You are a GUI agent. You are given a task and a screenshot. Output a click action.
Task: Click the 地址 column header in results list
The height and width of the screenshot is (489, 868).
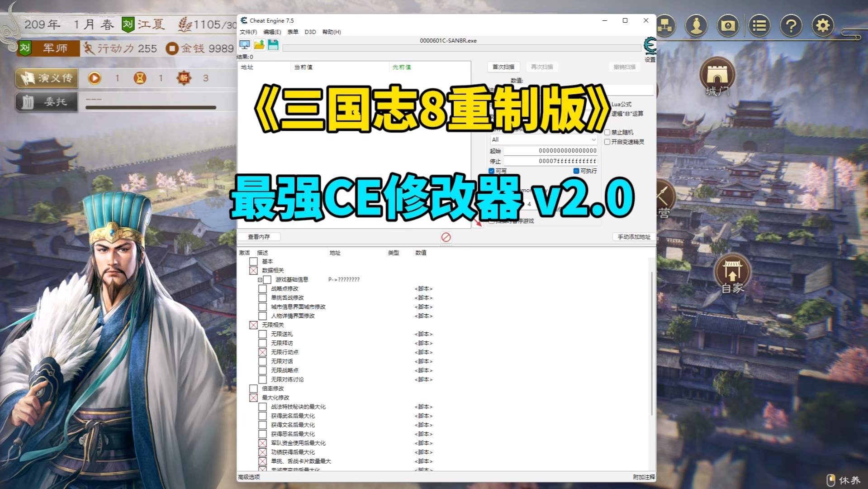coord(265,67)
